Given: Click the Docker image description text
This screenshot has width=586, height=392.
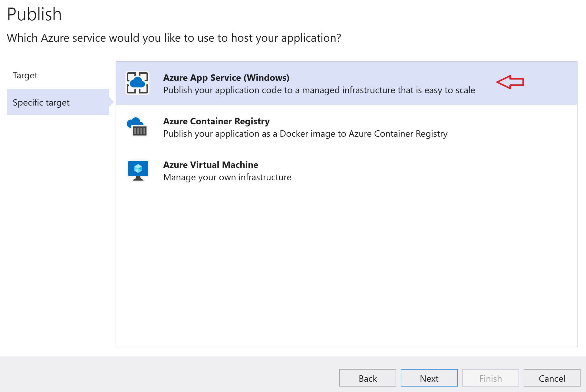Looking at the screenshot, I should pyautogui.click(x=305, y=134).
